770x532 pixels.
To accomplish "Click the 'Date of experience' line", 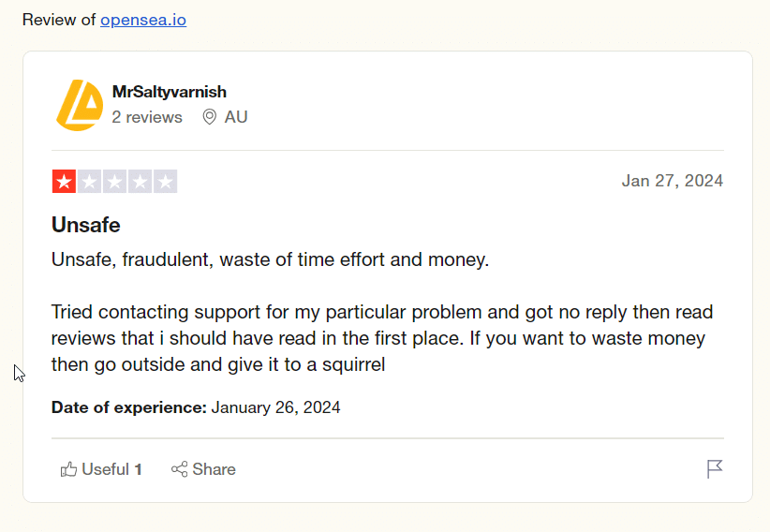I will click(x=196, y=407).
